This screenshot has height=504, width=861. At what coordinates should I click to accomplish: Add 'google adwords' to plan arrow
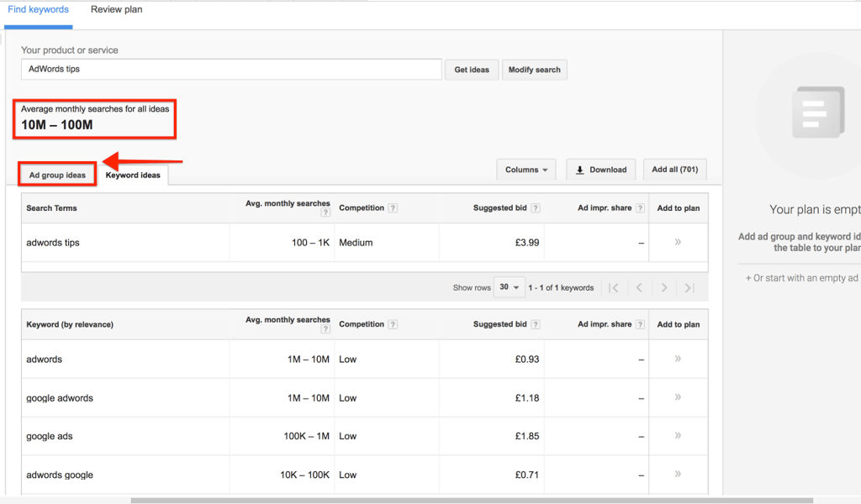coord(678,397)
